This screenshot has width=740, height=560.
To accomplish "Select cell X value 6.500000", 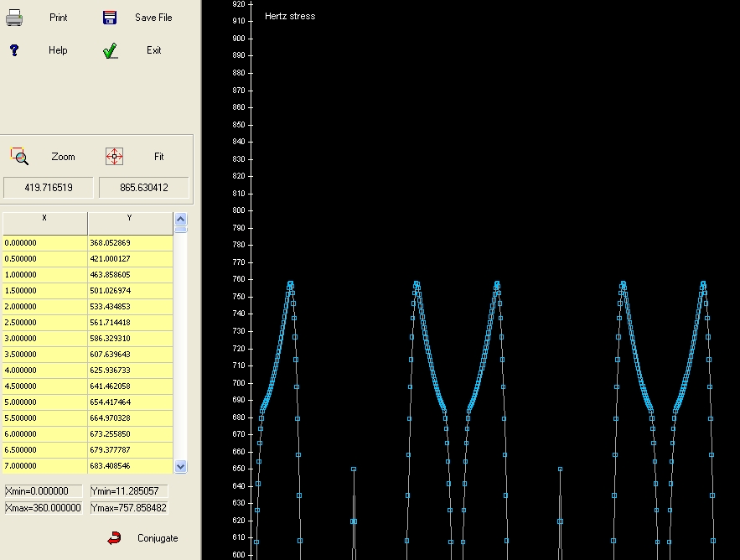I will point(44,450).
